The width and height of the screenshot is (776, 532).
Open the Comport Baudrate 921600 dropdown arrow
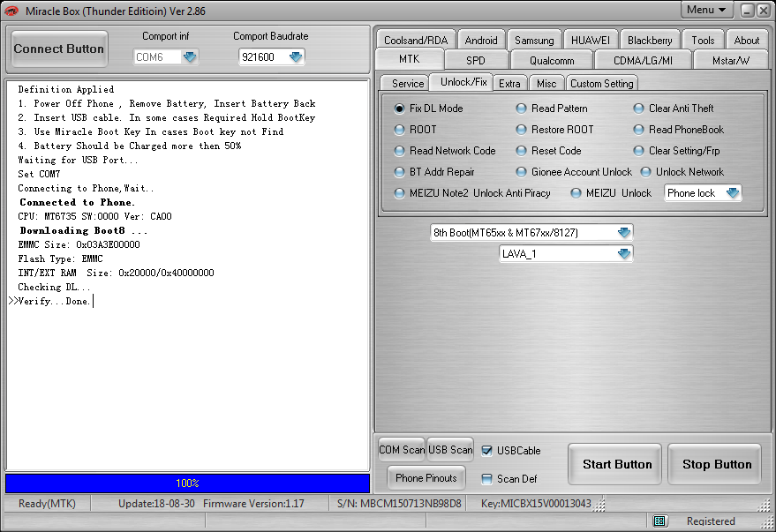pyautogui.click(x=296, y=56)
